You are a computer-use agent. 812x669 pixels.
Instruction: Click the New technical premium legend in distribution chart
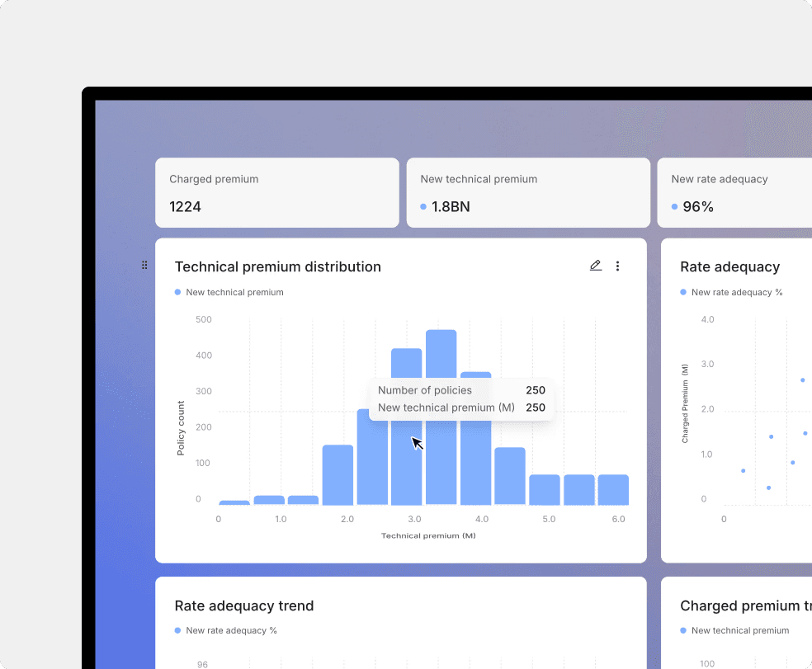(229, 292)
